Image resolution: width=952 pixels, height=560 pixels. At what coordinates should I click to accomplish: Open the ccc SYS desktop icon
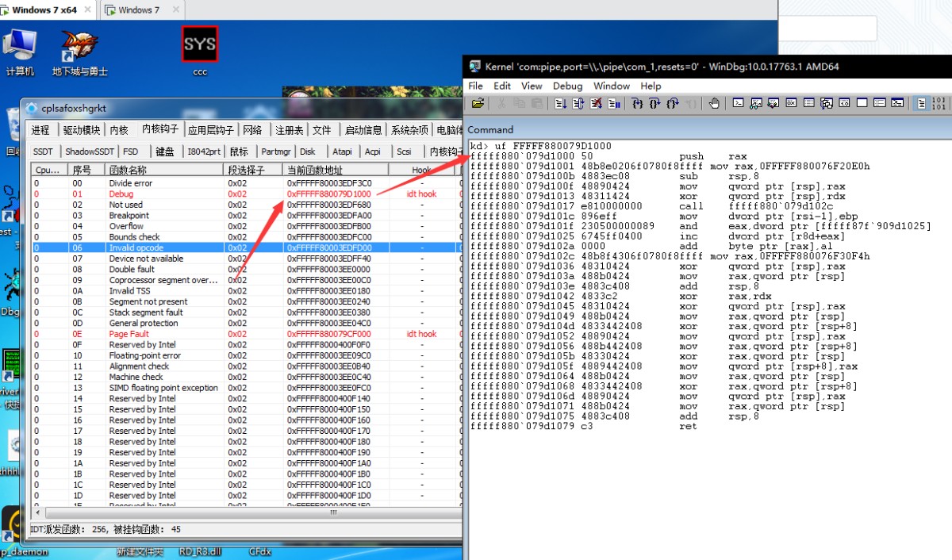click(199, 50)
